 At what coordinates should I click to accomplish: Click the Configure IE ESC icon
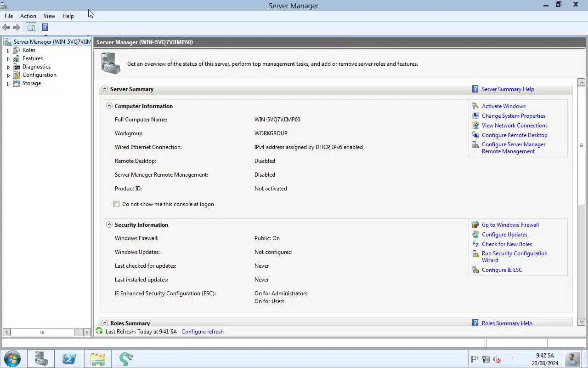click(x=475, y=270)
